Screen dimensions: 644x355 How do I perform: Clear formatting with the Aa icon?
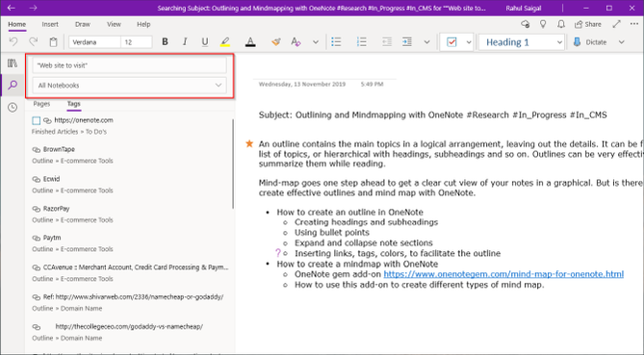click(x=296, y=42)
